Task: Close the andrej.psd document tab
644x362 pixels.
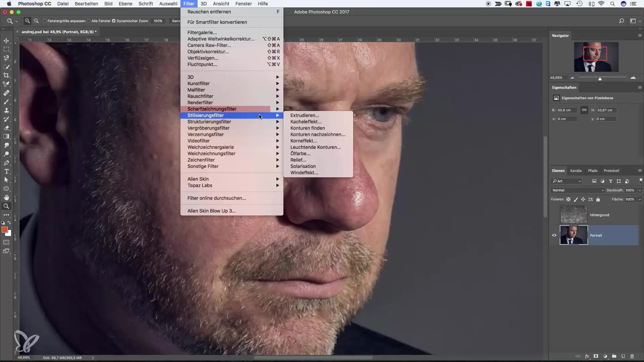Action: click(17, 32)
